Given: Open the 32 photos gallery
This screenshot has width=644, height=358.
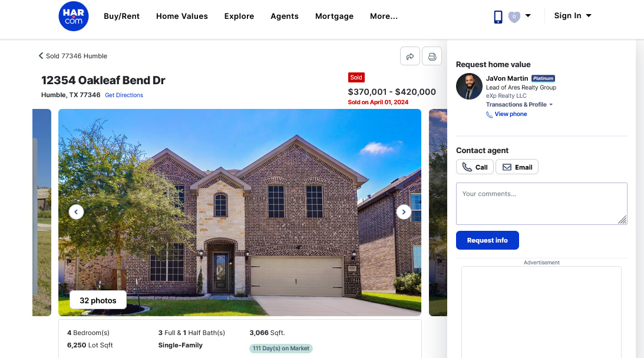Looking at the screenshot, I should tap(98, 300).
